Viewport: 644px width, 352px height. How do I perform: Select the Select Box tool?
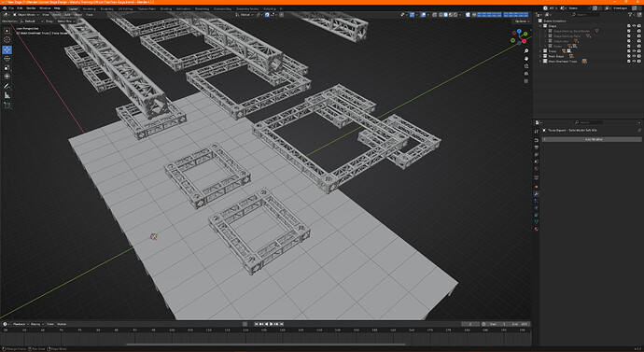pyautogui.click(x=7, y=31)
